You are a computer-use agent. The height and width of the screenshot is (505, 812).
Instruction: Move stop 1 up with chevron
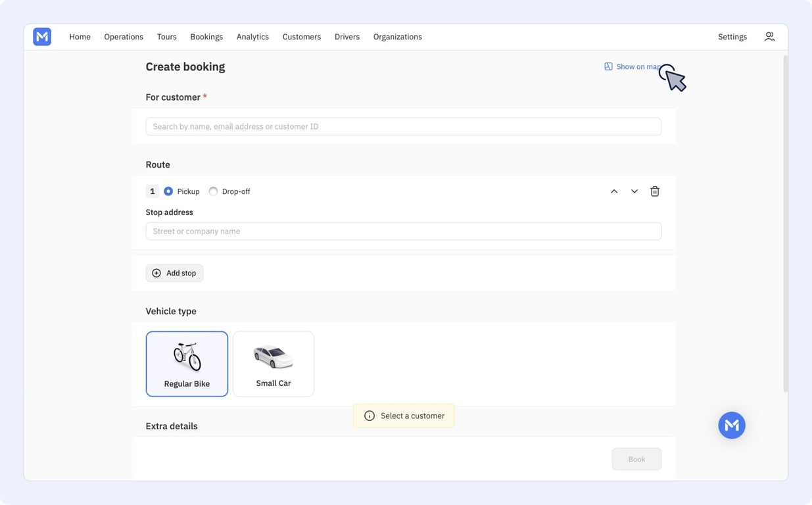pos(614,191)
